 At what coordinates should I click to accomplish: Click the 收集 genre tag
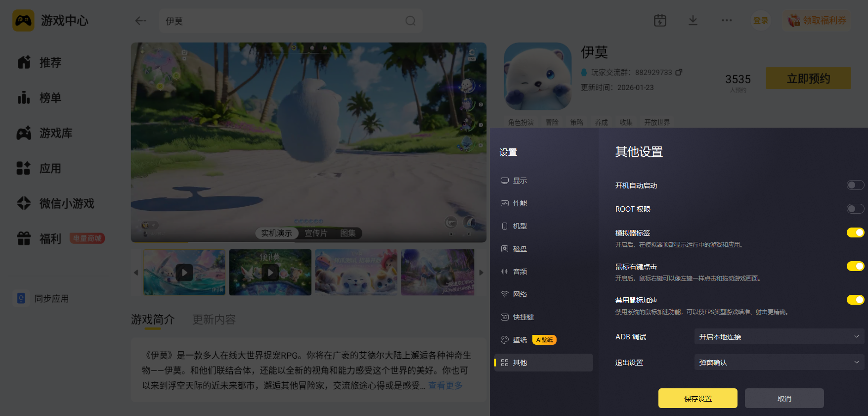point(626,122)
